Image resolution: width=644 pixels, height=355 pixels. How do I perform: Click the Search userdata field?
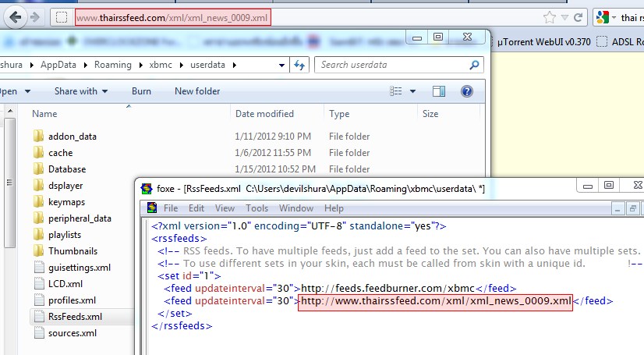[x=399, y=65]
